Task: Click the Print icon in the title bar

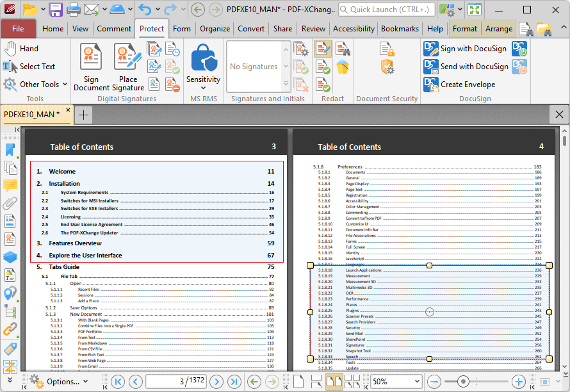Action: 74,10
